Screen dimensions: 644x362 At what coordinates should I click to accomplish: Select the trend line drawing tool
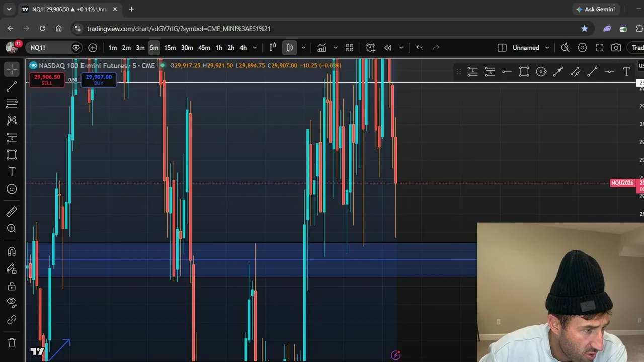(12, 86)
